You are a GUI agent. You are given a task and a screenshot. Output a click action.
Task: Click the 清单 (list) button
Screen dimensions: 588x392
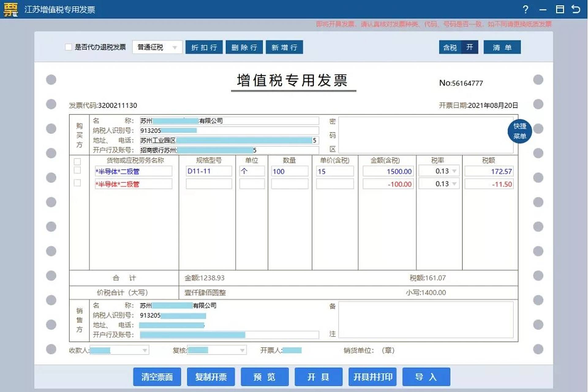[x=502, y=47]
